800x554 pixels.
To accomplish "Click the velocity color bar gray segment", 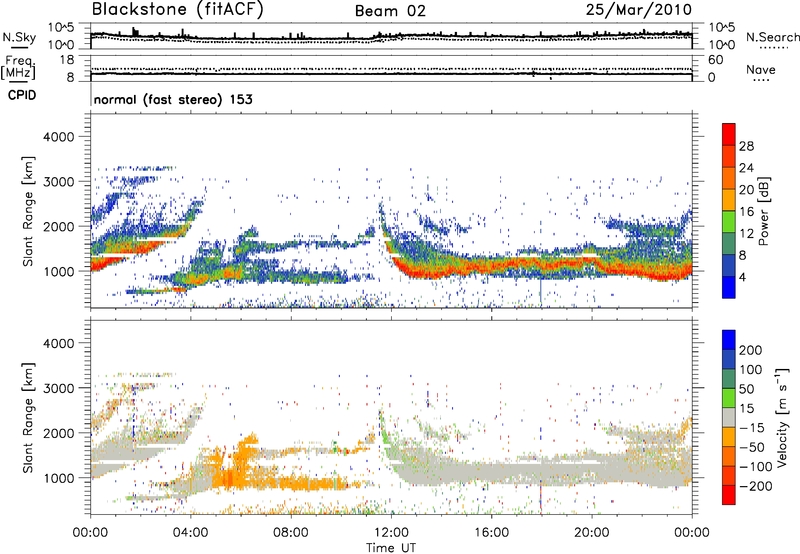I will coord(729,417).
